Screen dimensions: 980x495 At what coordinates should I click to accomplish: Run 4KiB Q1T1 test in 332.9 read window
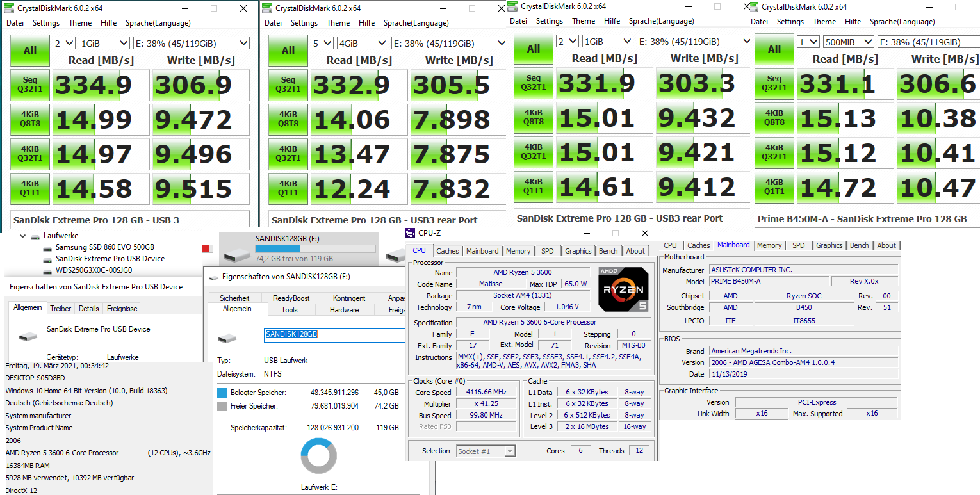pos(288,189)
